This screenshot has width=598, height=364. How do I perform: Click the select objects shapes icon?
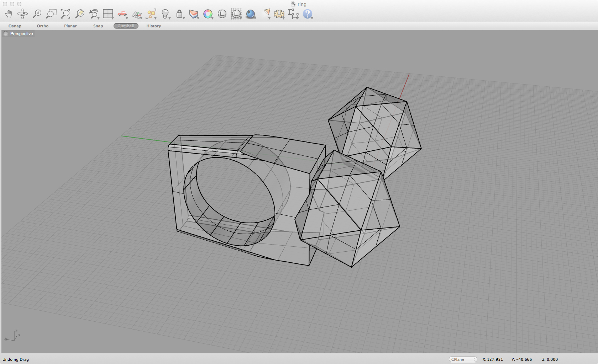click(x=151, y=14)
